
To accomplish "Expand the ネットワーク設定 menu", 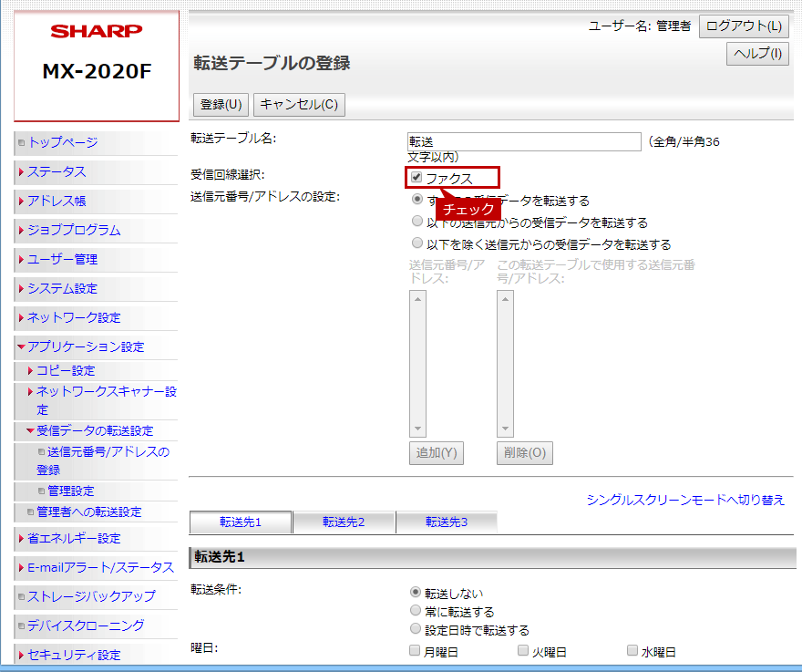I will (74, 318).
